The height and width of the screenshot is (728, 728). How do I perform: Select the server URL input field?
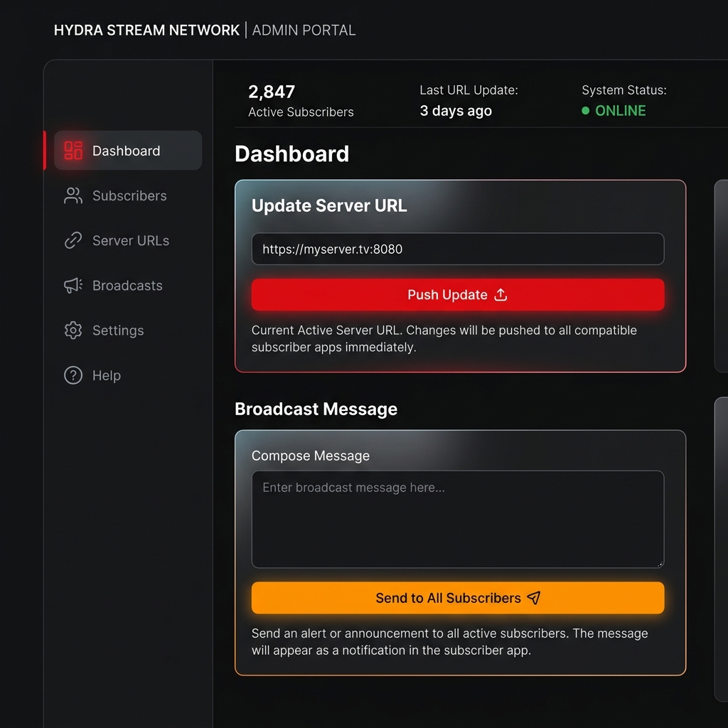click(x=457, y=249)
